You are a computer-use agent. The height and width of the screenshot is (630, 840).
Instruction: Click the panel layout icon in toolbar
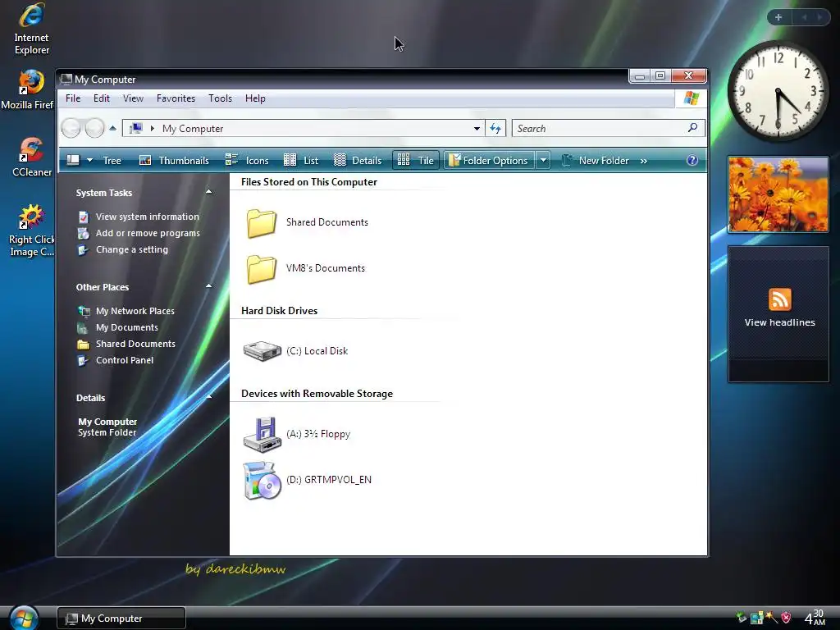click(73, 160)
